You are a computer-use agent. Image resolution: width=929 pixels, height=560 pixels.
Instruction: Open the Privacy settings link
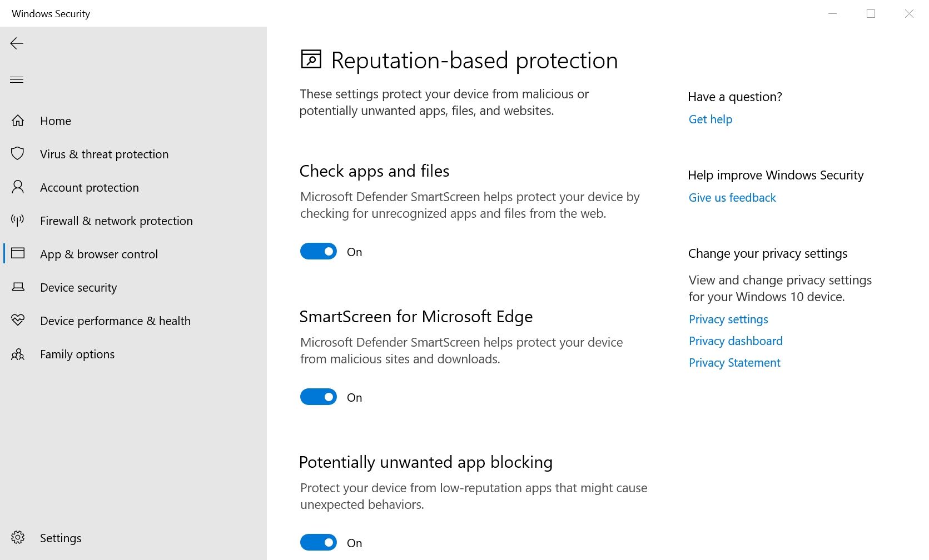point(728,319)
